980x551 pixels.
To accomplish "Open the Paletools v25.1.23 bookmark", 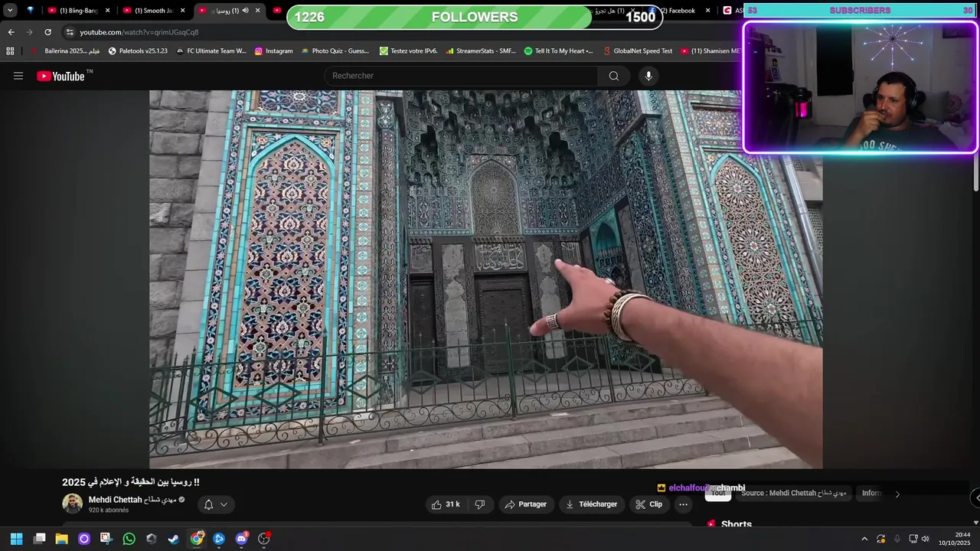I will (138, 51).
